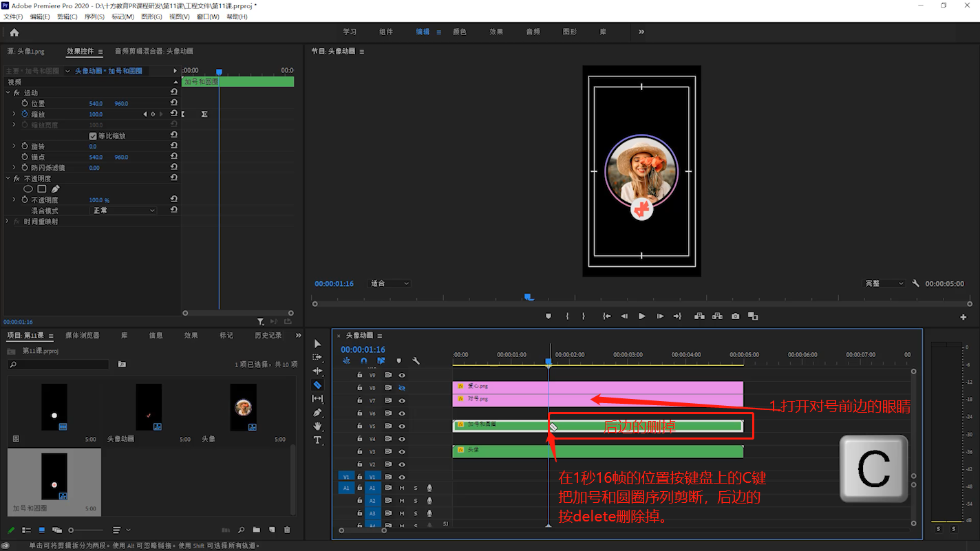Toggle V7 track output eye icon

[x=402, y=401]
